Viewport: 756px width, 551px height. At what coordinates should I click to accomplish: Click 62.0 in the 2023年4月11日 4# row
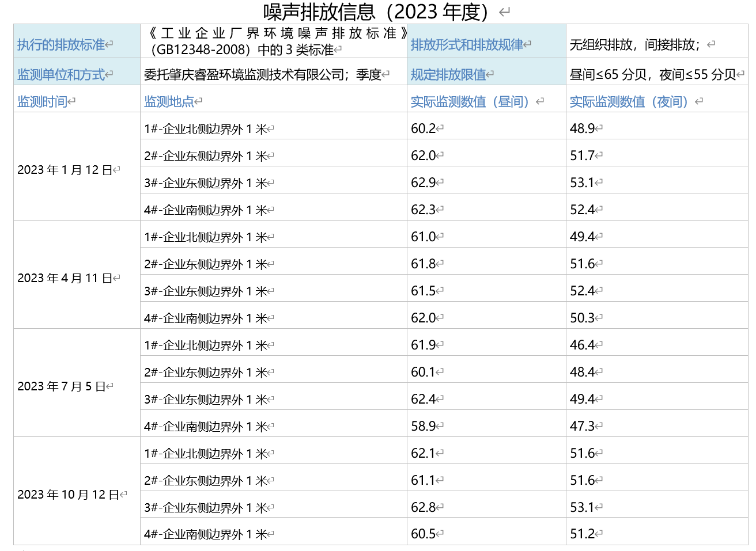423,318
